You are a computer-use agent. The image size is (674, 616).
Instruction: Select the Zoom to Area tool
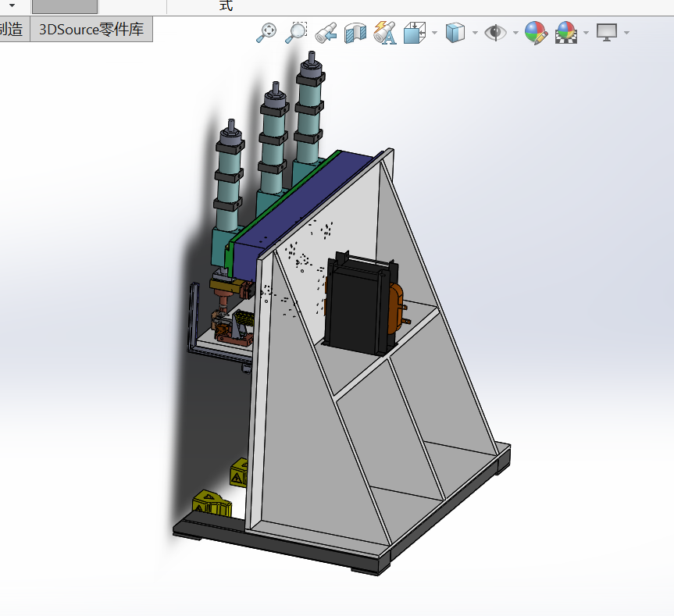point(296,33)
